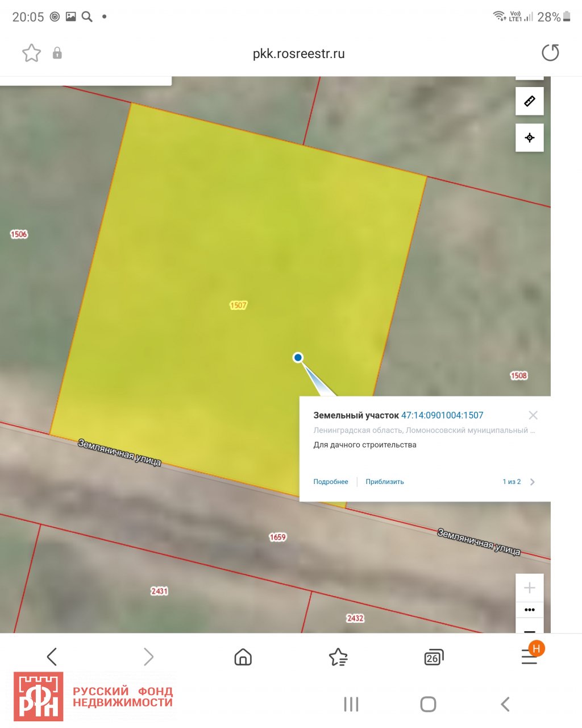Tap the Android system back button

[505, 704]
